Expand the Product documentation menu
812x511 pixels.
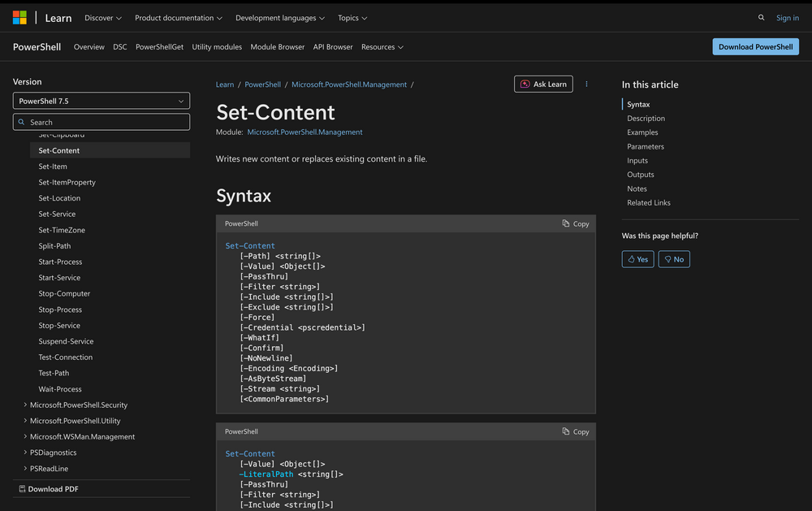(179, 18)
